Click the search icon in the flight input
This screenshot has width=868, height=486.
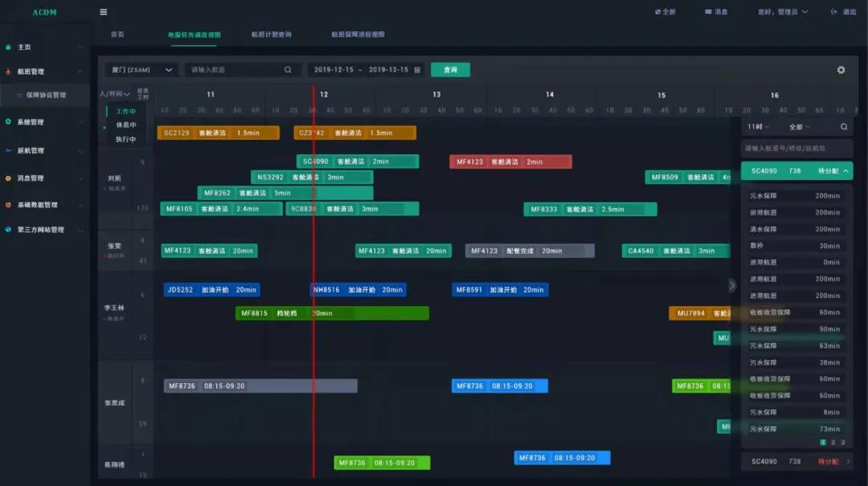288,70
